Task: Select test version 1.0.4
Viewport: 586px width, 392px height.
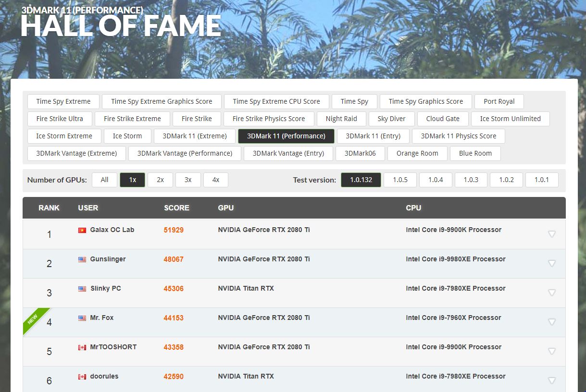Action: click(436, 180)
